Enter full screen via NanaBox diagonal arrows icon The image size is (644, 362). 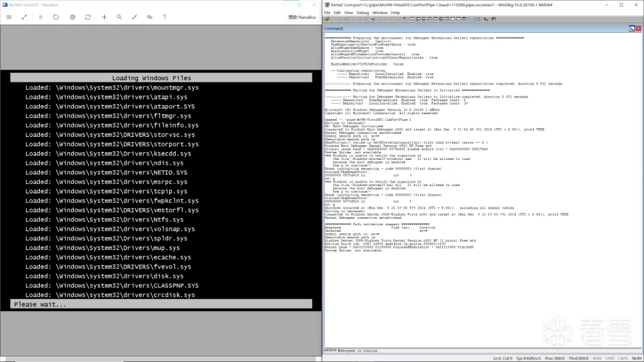pyautogui.click(x=24, y=17)
